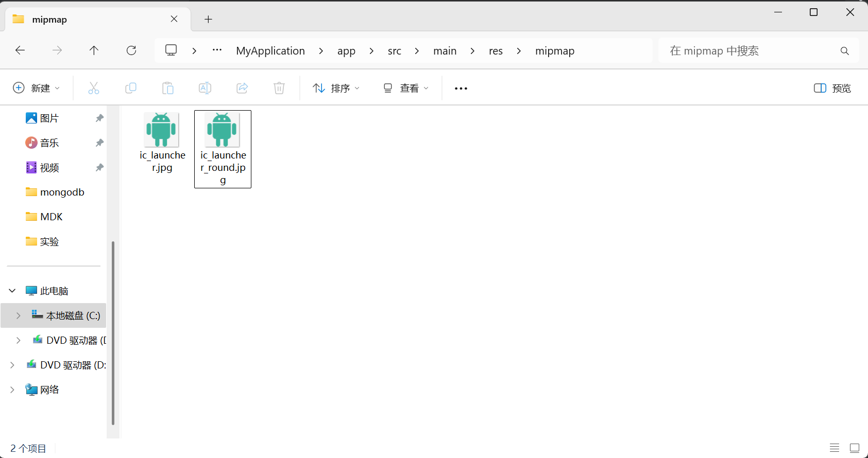Click the Share icon in toolbar
This screenshot has height=458, width=868.
[242, 88]
